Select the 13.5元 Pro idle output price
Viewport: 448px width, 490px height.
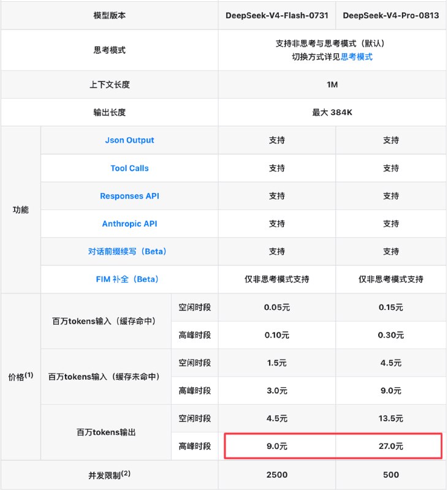point(391,418)
